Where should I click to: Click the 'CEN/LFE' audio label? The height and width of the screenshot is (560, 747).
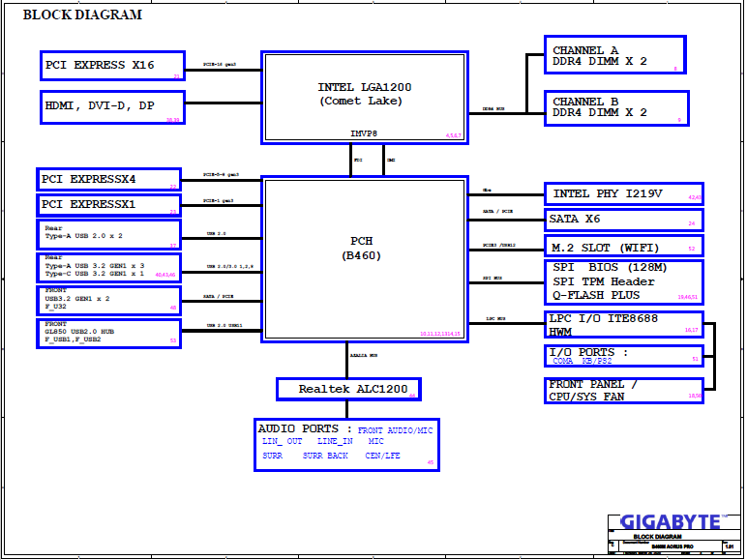pos(382,456)
